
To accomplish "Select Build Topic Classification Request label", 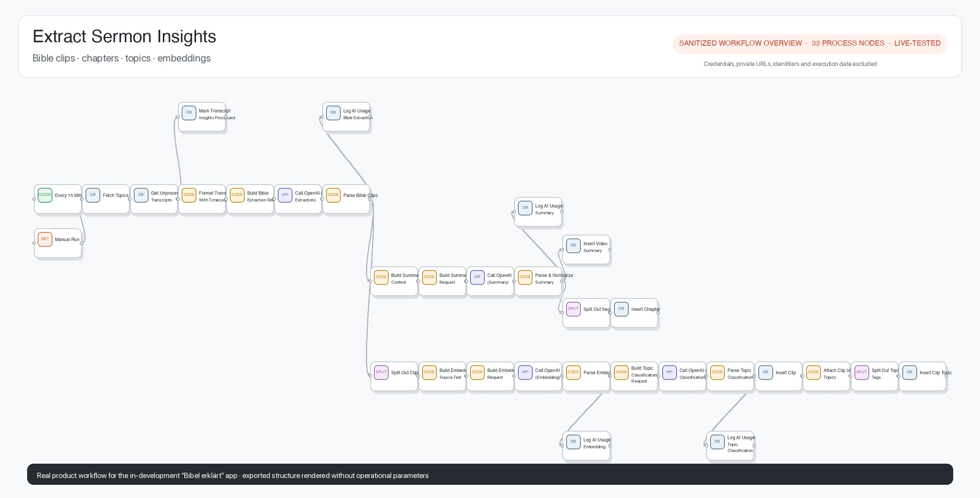I will (644, 375).
